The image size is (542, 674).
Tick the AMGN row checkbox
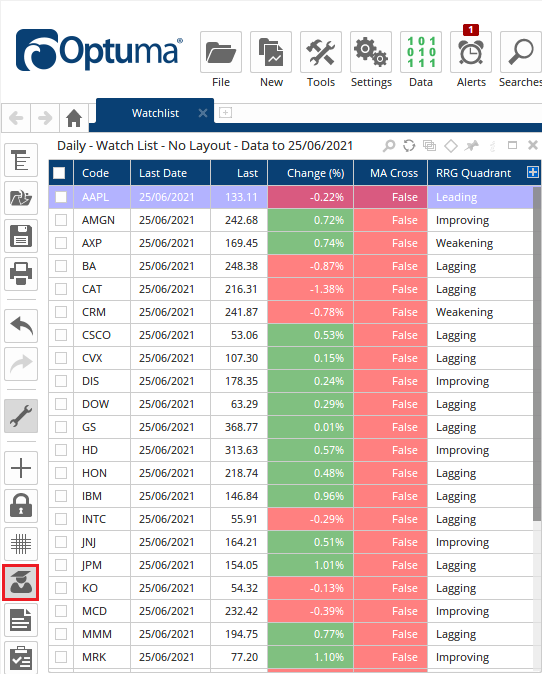pos(61,220)
